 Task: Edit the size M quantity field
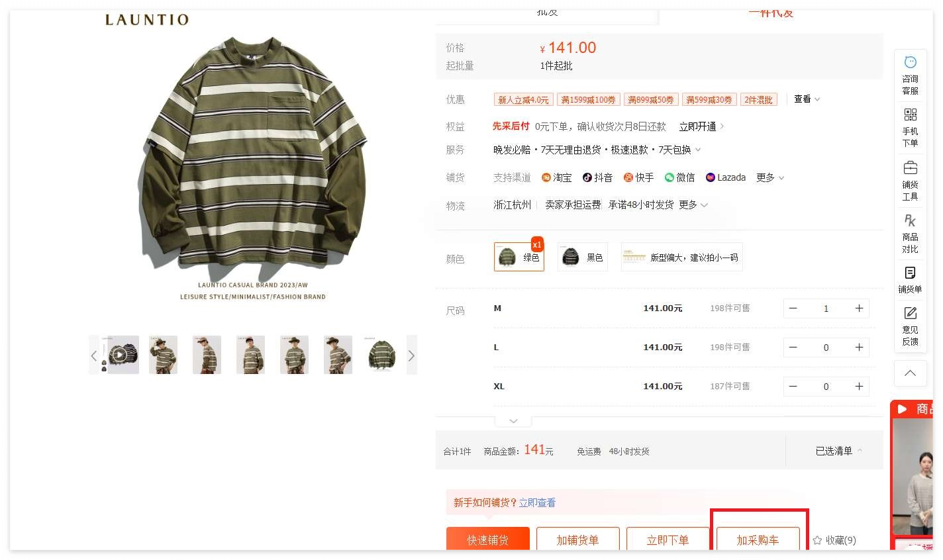(826, 308)
